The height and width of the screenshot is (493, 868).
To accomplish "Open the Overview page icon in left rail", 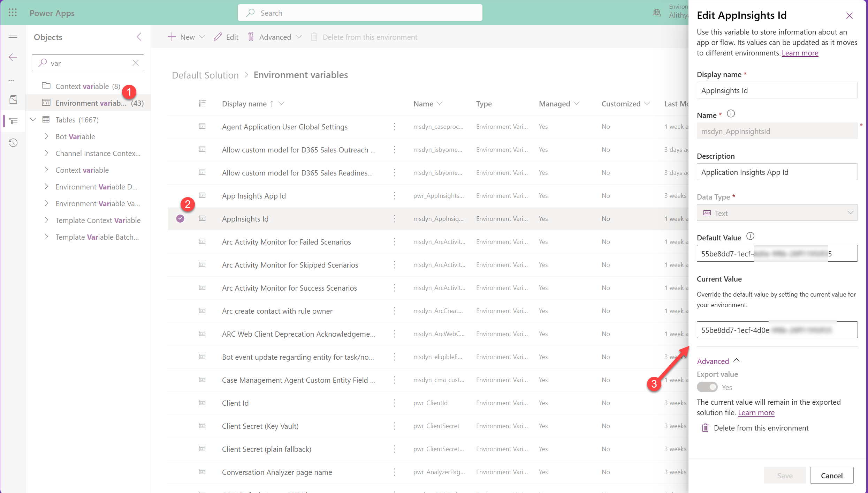I will (13, 99).
